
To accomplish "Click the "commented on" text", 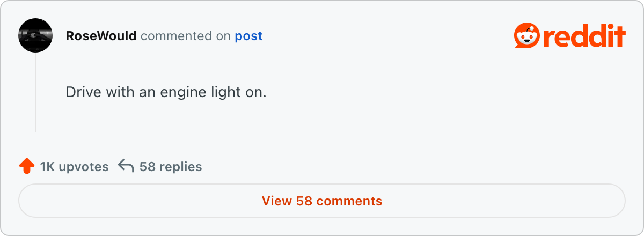I will (186, 36).
